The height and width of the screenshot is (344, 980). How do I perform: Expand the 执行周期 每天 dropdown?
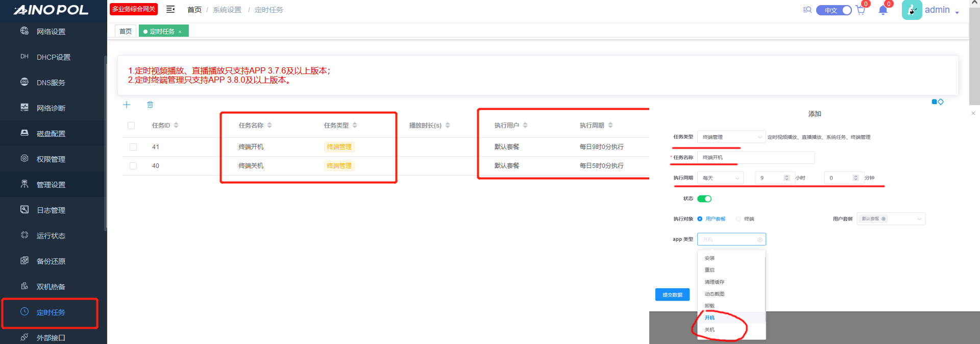[x=720, y=178]
